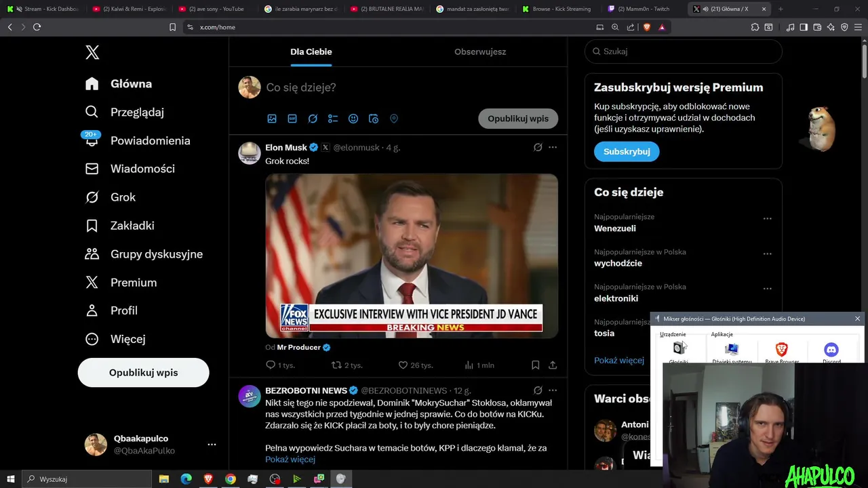Open options for elektroniki trend
The image size is (868, 488).
pyautogui.click(x=767, y=288)
